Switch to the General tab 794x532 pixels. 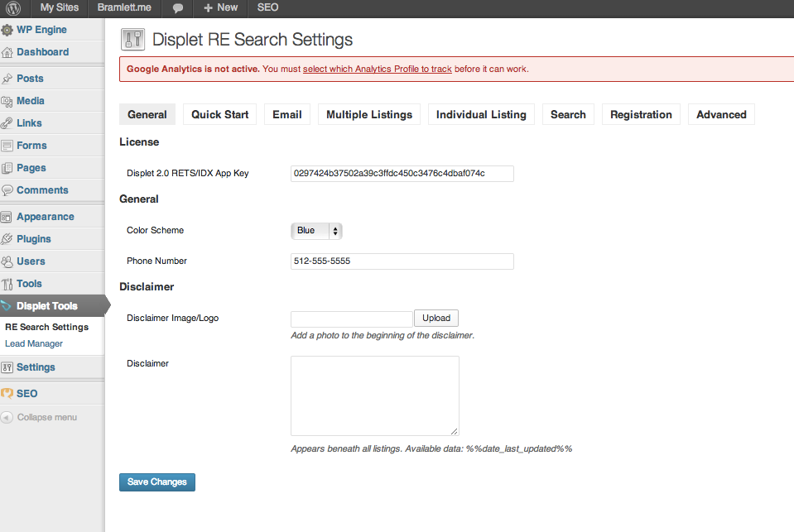[x=147, y=114]
